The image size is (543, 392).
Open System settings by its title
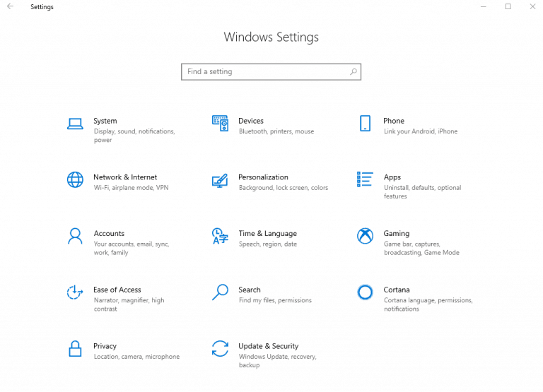click(x=105, y=121)
